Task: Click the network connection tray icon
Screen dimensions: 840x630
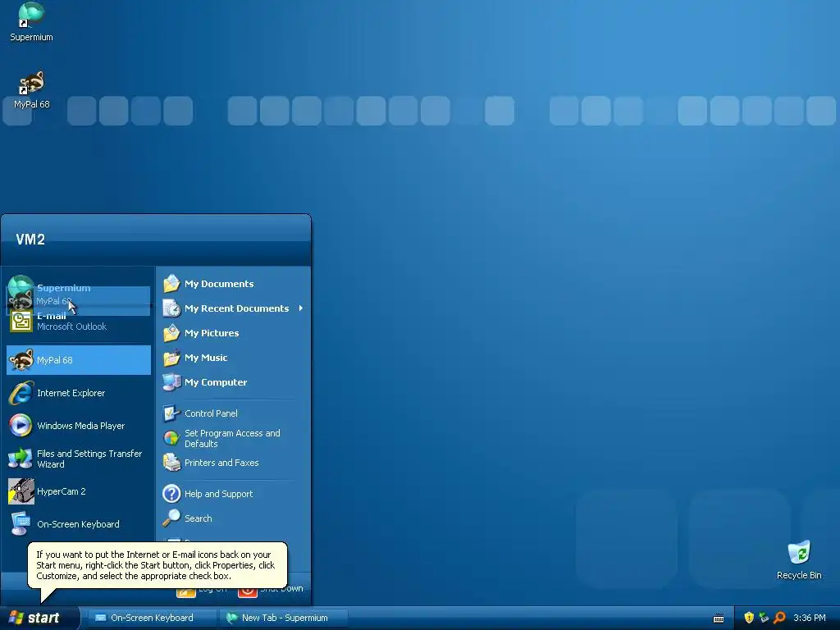Action: click(764, 618)
